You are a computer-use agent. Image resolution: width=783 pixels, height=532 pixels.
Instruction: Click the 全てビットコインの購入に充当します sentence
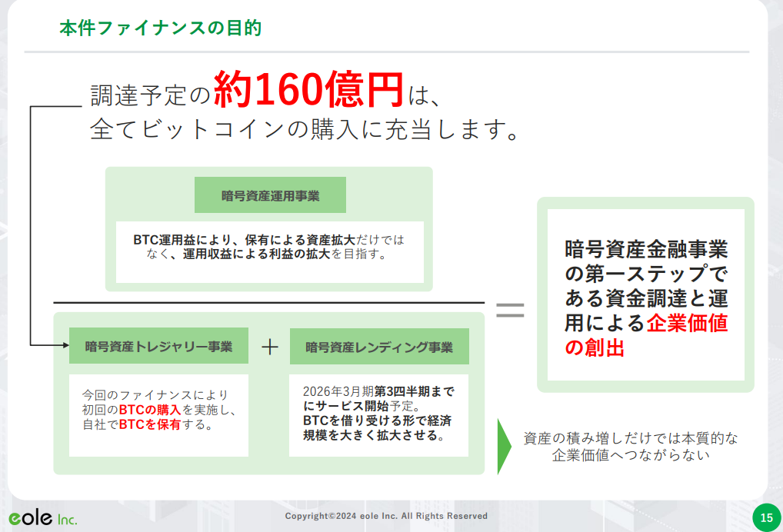[303, 128]
